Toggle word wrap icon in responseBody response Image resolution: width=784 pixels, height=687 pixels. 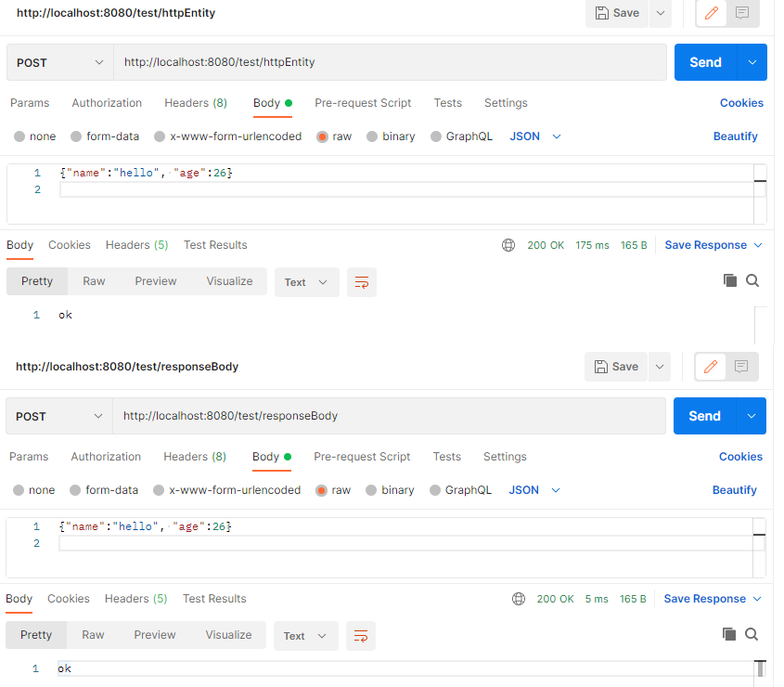pos(361,636)
